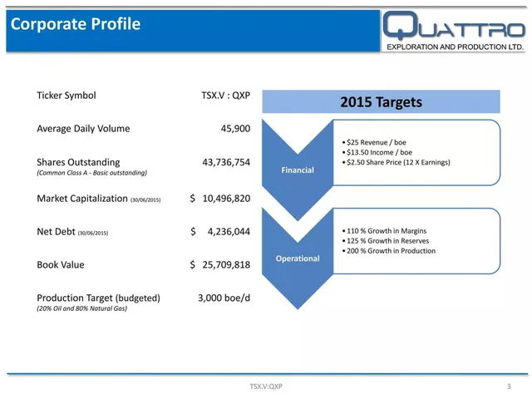Select the 45,900 volume value
The height and width of the screenshot is (399, 532).
pyautogui.click(x=235, y=129)
